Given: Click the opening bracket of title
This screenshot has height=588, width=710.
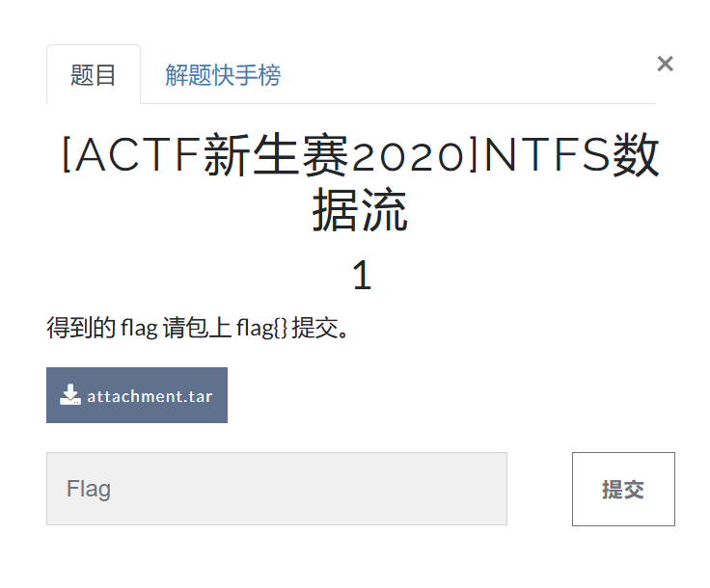Looking at the screenshot, I should point(67,154).
